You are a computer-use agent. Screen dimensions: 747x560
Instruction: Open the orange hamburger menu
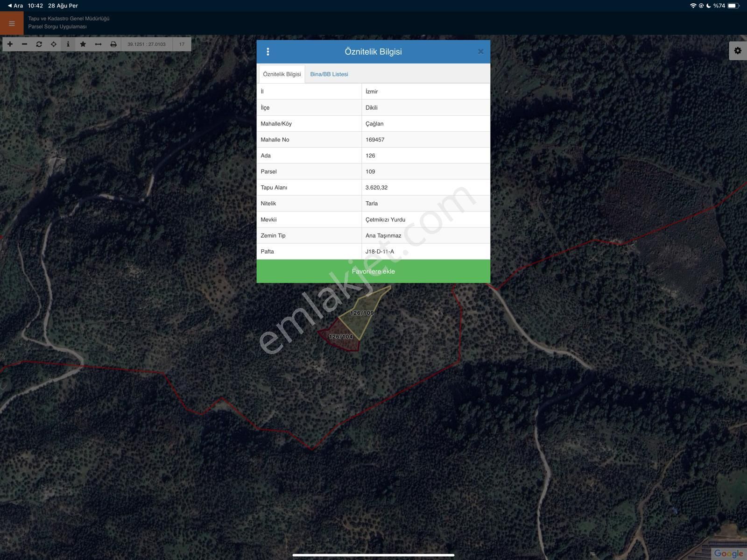(x=12, y=23)
